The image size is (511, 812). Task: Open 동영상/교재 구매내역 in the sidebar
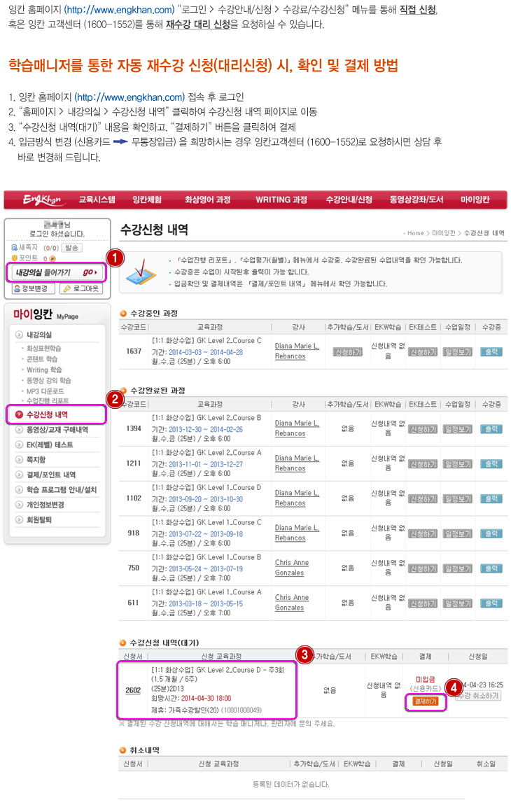click(57, 430)
